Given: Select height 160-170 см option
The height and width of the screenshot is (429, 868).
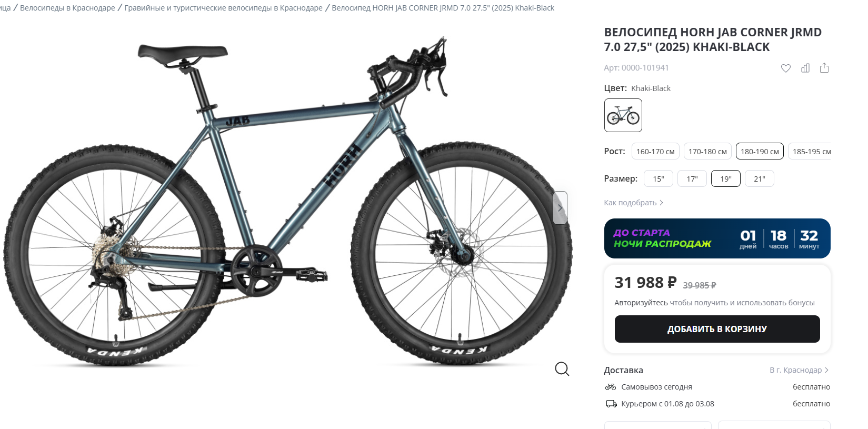Looking at the screenshot, I should pos(655,151).
